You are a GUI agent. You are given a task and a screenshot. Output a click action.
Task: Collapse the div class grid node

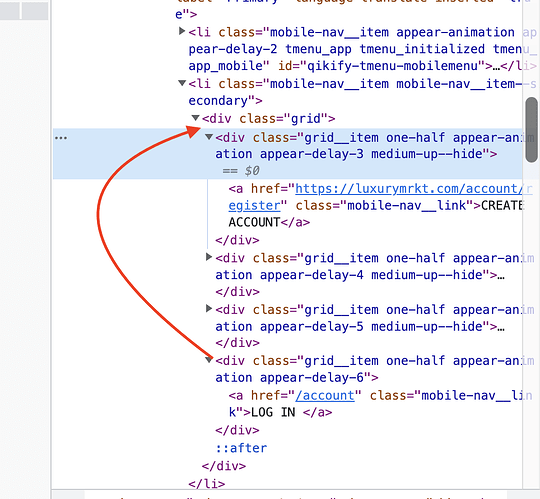tap(196, 118)
